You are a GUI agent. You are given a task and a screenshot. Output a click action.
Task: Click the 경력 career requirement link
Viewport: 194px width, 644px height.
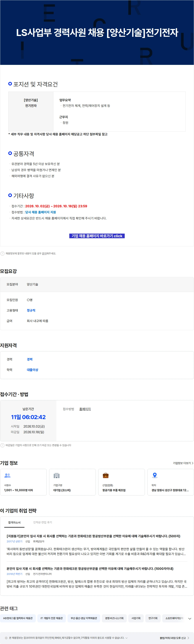[30, 359]
